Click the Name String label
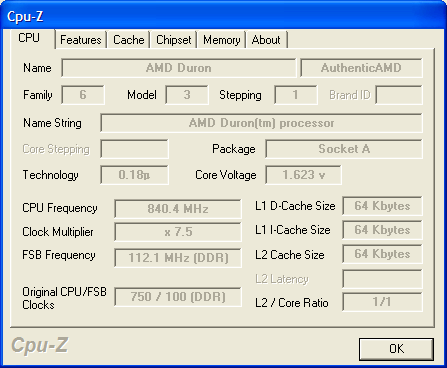 point(52,123)
